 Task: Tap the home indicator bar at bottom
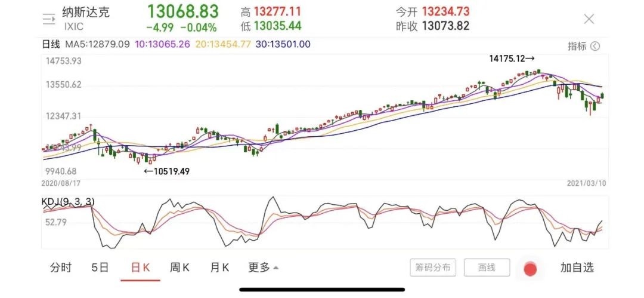(x=322, y=290)
